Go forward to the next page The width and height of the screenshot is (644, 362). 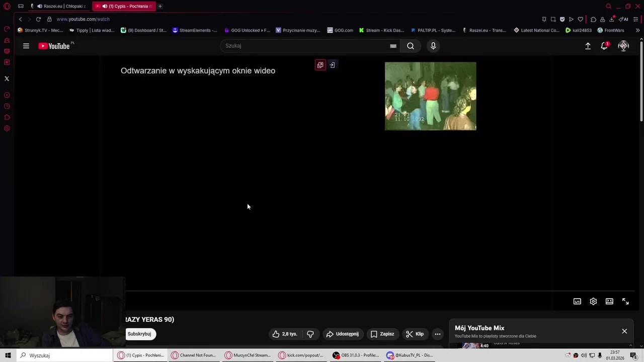click(x=29, y=19)
